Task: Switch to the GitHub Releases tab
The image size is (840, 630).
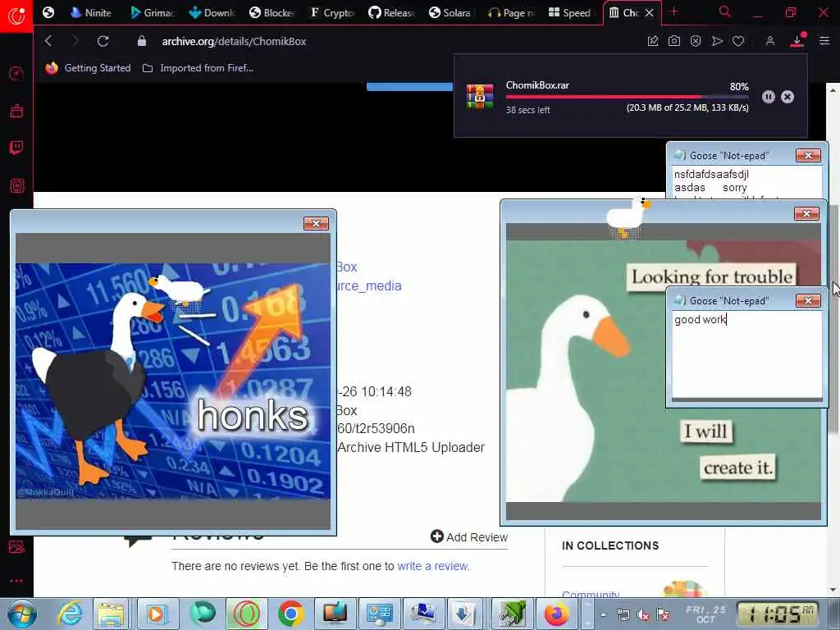Action: point(392,12)
